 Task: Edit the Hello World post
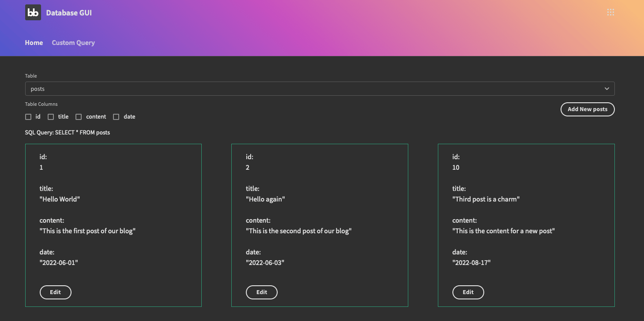56,292
